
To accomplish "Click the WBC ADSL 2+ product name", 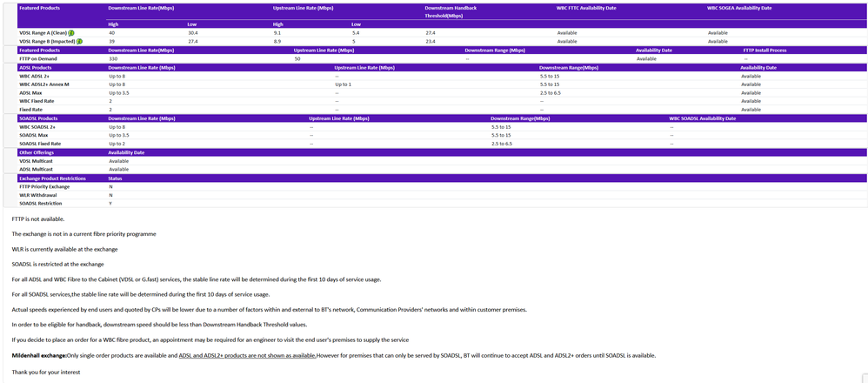I will click(x=34, y=76).
